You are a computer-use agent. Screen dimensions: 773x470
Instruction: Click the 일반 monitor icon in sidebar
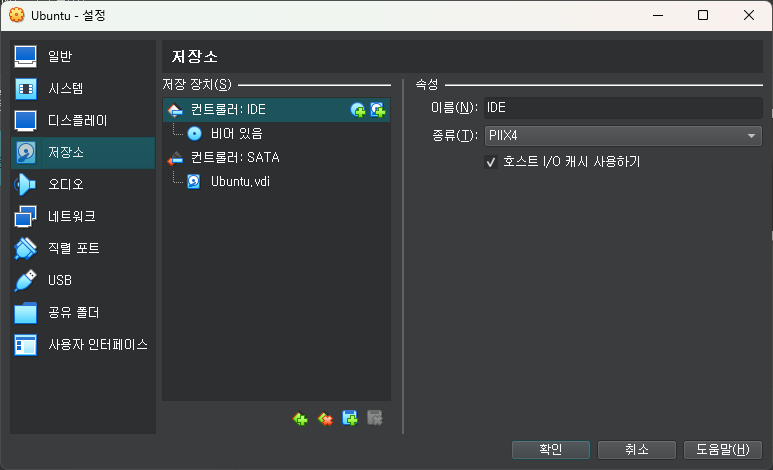point(26,56)
